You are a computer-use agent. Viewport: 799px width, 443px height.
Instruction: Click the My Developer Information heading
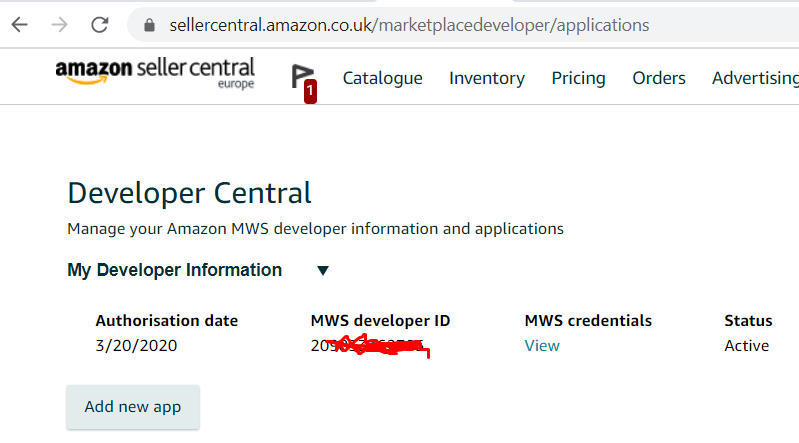point(174,270)
